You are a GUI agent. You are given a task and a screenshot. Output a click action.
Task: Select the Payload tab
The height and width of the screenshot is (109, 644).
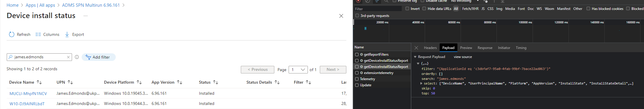[x=448, y=48]
